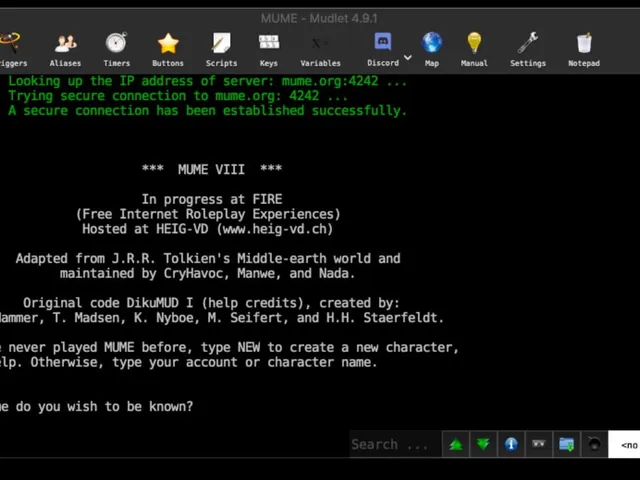Jump to earlier search result arrow

pyautogui.click(x=456, y=444)
